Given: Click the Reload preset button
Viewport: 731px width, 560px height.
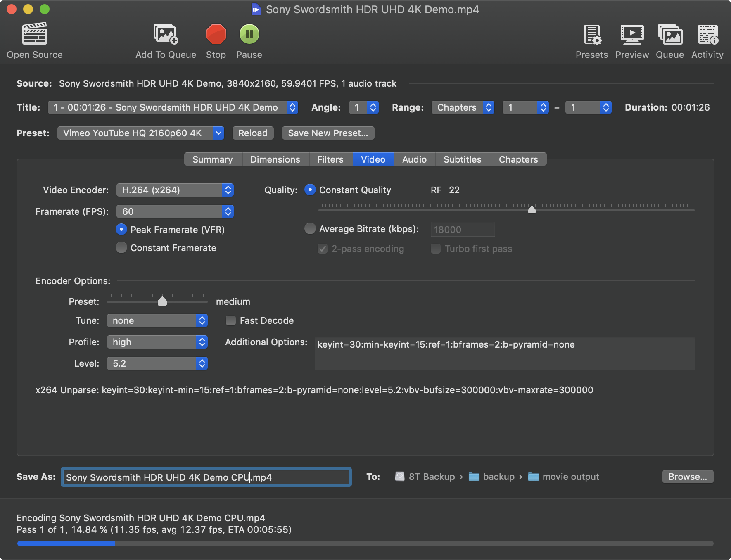Looking at the screenshot, I should [x=253, y=133].
